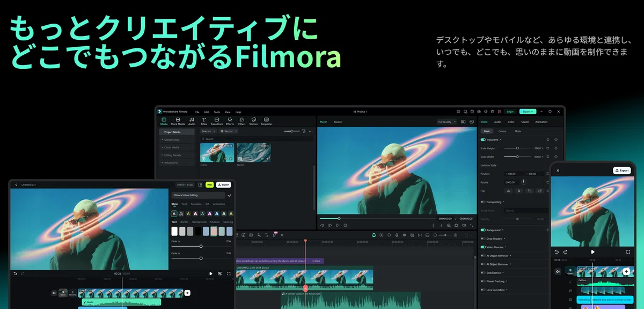Tap the phone Export button

[x=621, y=170]
